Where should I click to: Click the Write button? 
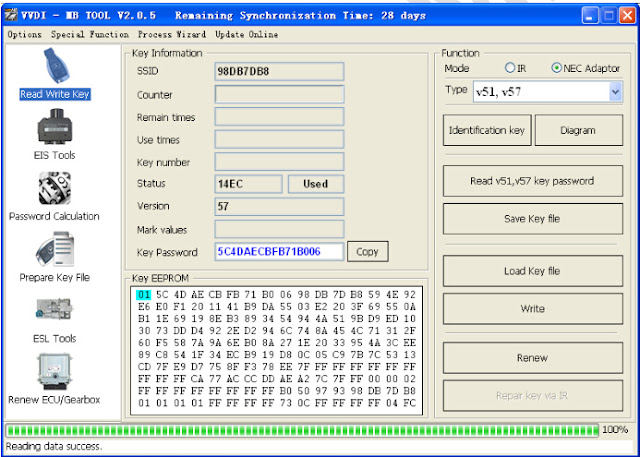coord(533,309)
